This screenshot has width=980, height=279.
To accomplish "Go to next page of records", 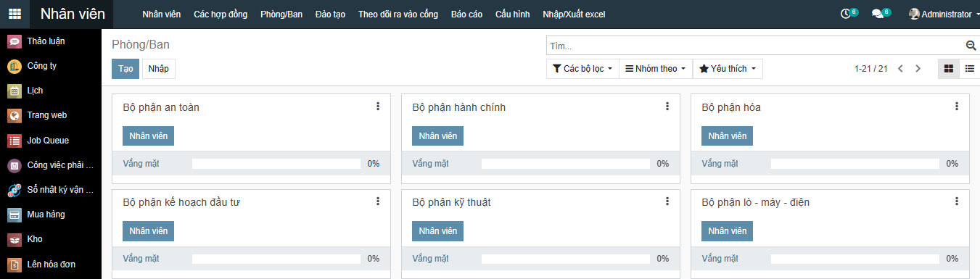I will point(918,69).
